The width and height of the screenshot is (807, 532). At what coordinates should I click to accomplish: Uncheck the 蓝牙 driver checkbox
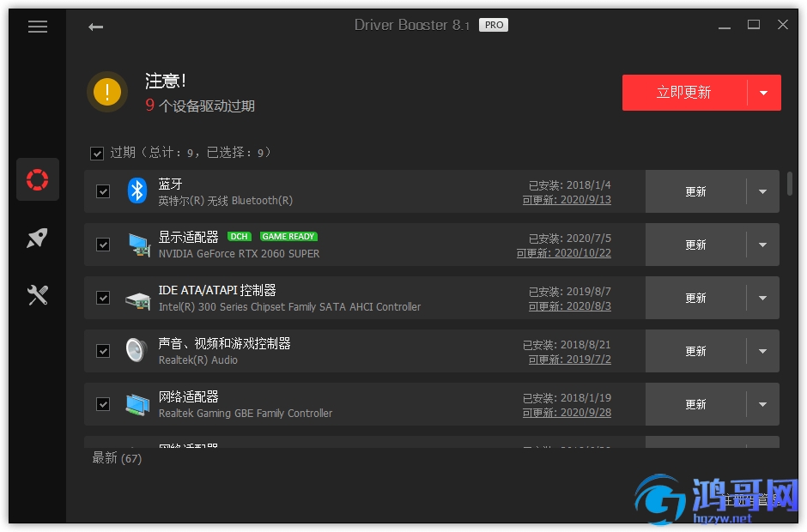coord(103,191)
